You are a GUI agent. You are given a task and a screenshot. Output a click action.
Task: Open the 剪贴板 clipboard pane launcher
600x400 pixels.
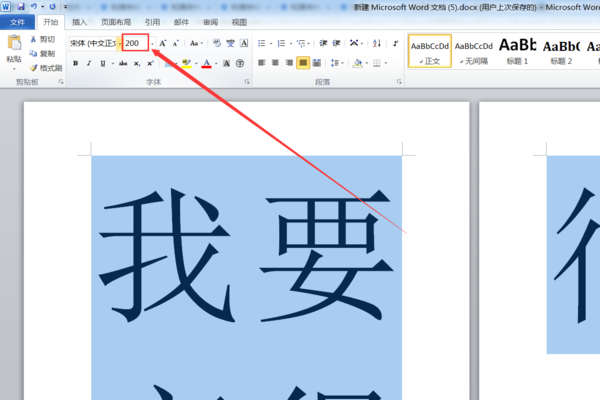pyautogui.click(x=61, y=82)
